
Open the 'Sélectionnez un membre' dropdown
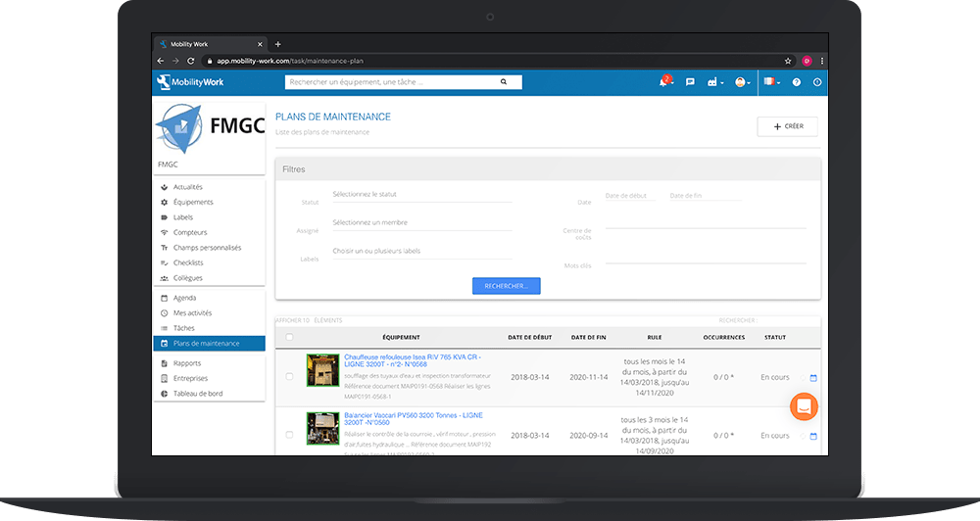pos(421,223)
